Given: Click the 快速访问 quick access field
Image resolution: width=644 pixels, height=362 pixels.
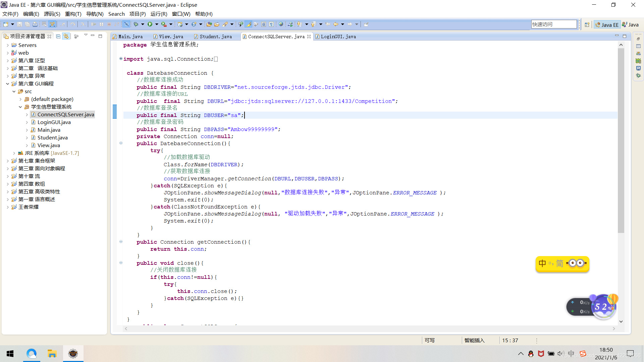Looking at the screenshot, I should pyautogui.click(x=553, y=24).
